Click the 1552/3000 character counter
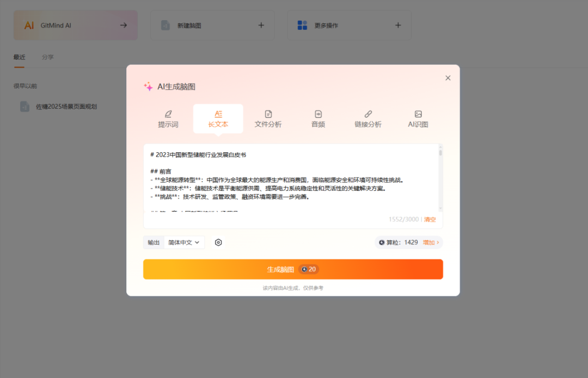Image resolution: width=588 pixels, height=378 pixels. [x=403, y=220]
